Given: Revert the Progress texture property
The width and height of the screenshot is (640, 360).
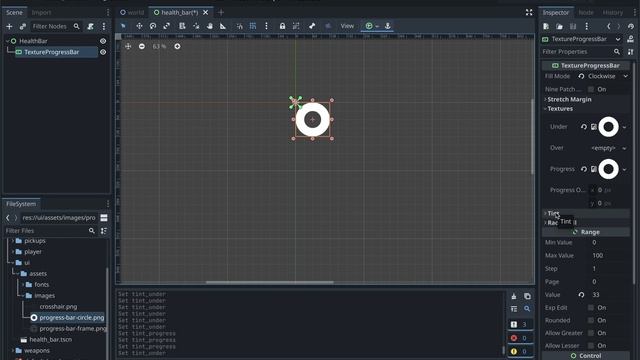Looking at the screenshot, I should [584, 169].
